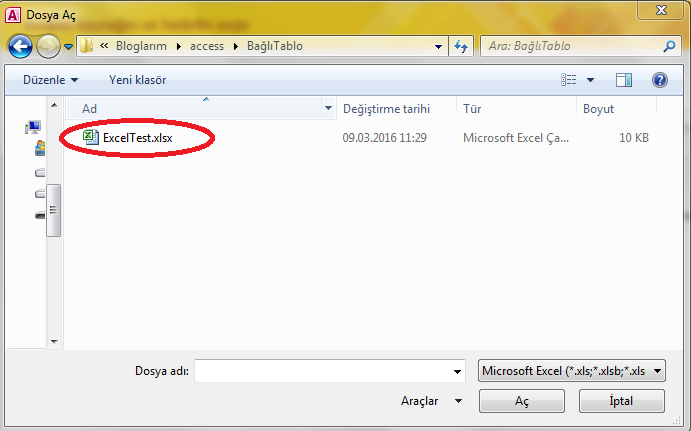
Task: Click navigation pane scroll up arrow
Action: tap(54, 105)
